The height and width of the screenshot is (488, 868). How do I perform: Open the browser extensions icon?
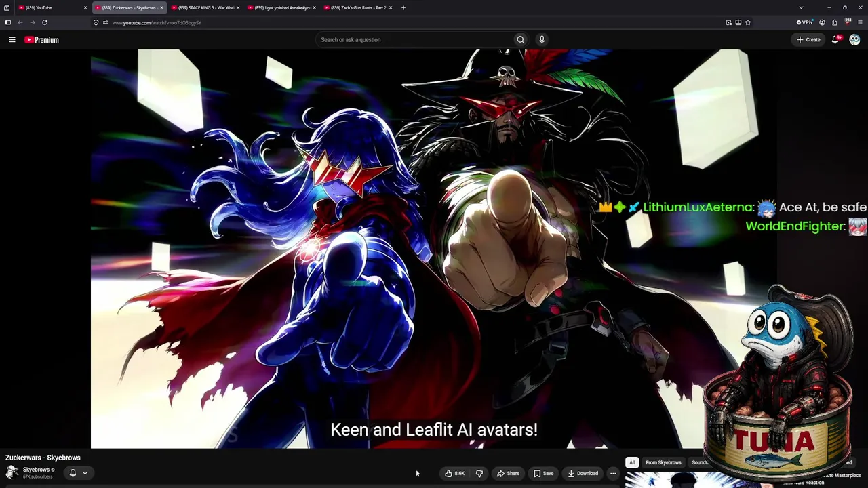[x=835, y=22]
